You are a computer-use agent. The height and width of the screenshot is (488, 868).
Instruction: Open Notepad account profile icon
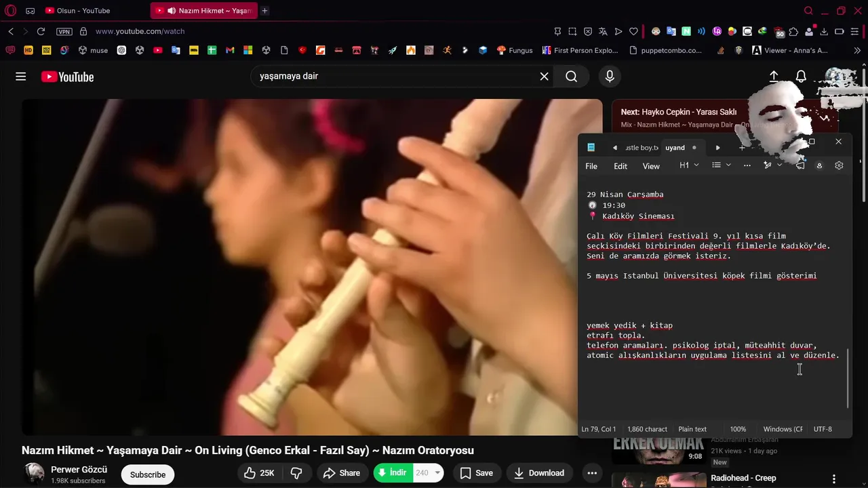point(819,165)
